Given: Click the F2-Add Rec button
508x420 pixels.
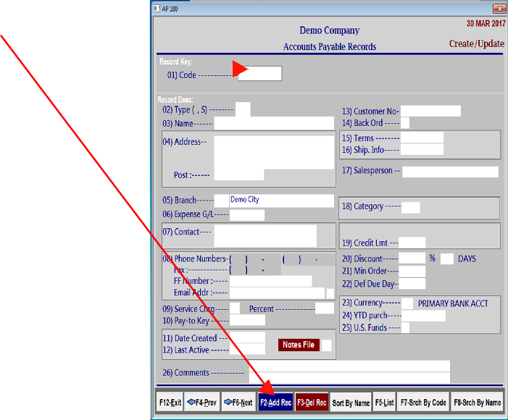Looking at the screenshot, I should pos(275,403).
